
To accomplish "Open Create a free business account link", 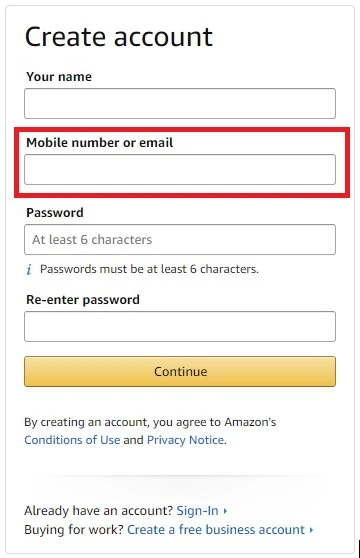I will pyautogui.click(x=216, y=530).
